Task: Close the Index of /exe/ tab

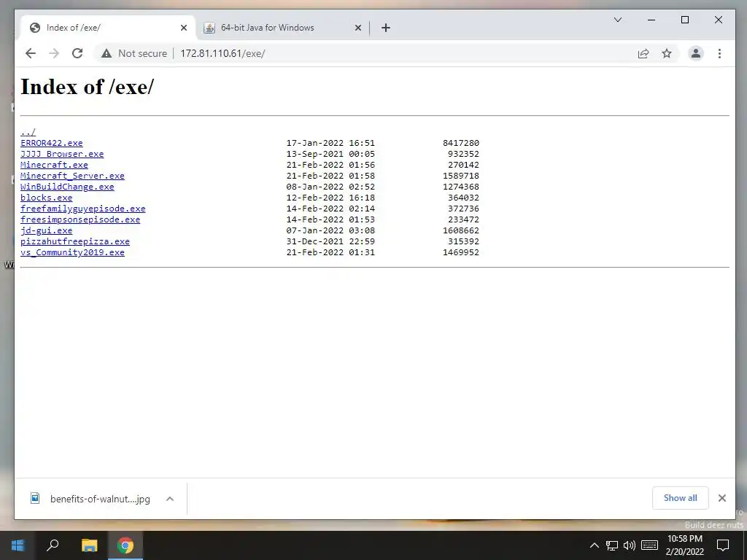Action: pyautogui.click(x=183, y=28)
